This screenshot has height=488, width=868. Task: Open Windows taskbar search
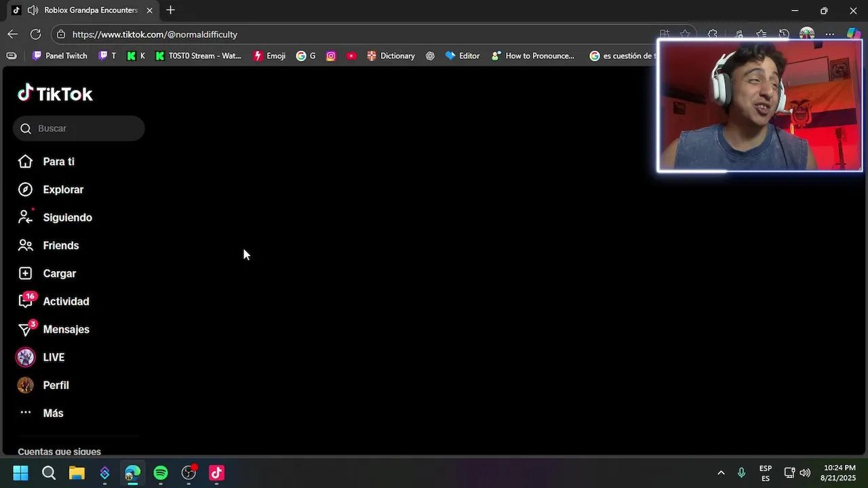tap(49, 473)
